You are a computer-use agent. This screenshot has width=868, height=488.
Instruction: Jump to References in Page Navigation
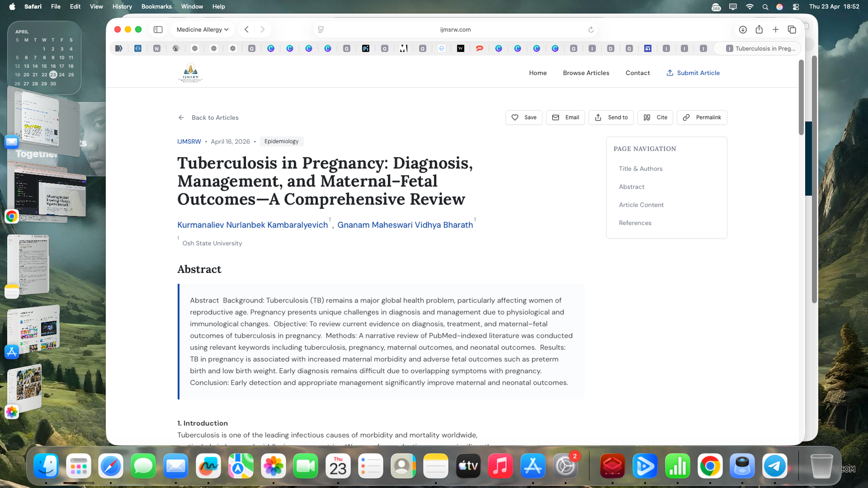[635, 223]
